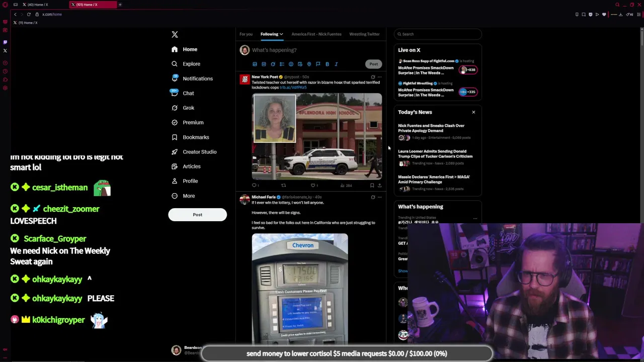Go back in browser

pyautogui.click(x=15, y=14)
